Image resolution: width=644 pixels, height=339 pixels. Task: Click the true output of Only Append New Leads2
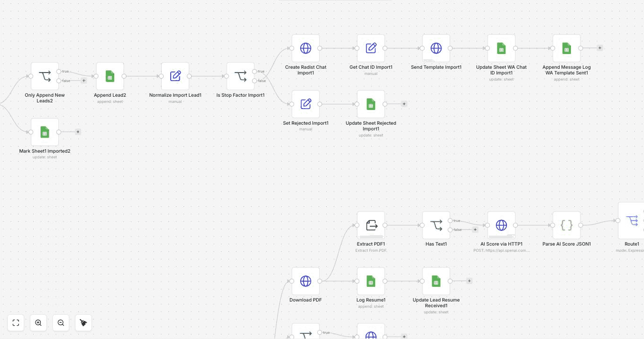[59, 72]
